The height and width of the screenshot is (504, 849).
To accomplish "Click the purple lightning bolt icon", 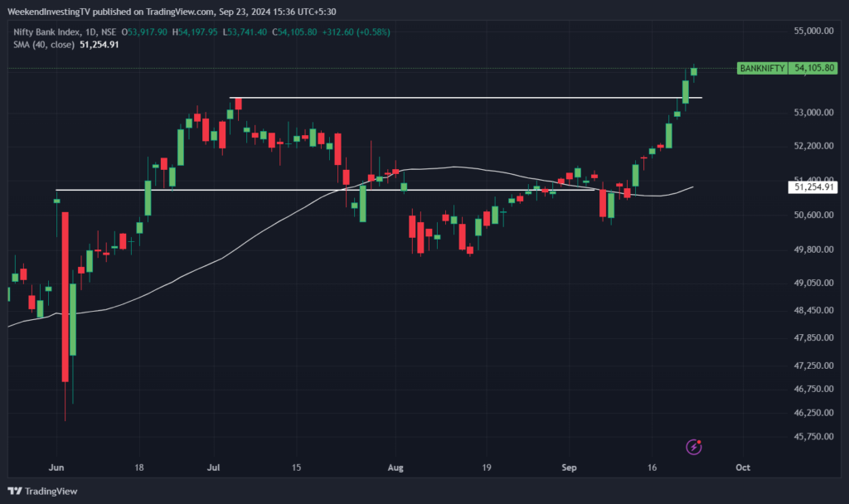I will pos(694,447).
